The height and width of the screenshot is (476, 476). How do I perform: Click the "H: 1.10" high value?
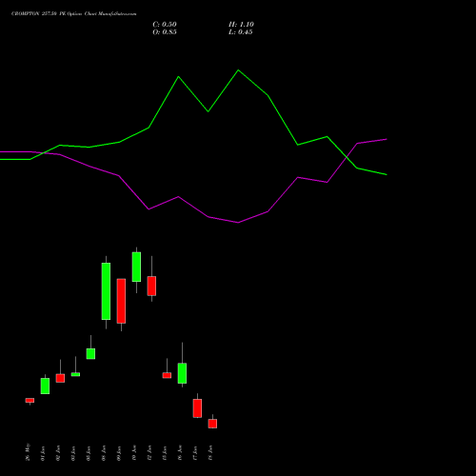click(x=241, y=25)
